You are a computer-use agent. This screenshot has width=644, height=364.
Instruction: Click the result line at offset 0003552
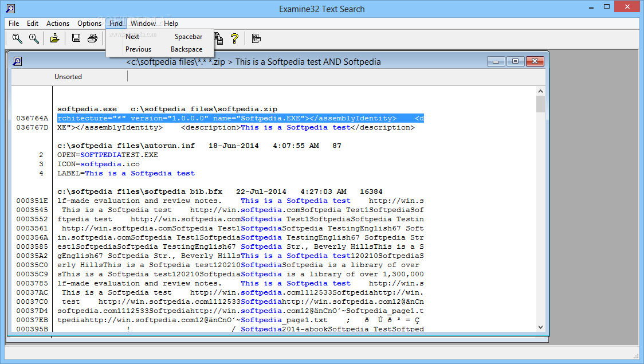tap(240, 219)
